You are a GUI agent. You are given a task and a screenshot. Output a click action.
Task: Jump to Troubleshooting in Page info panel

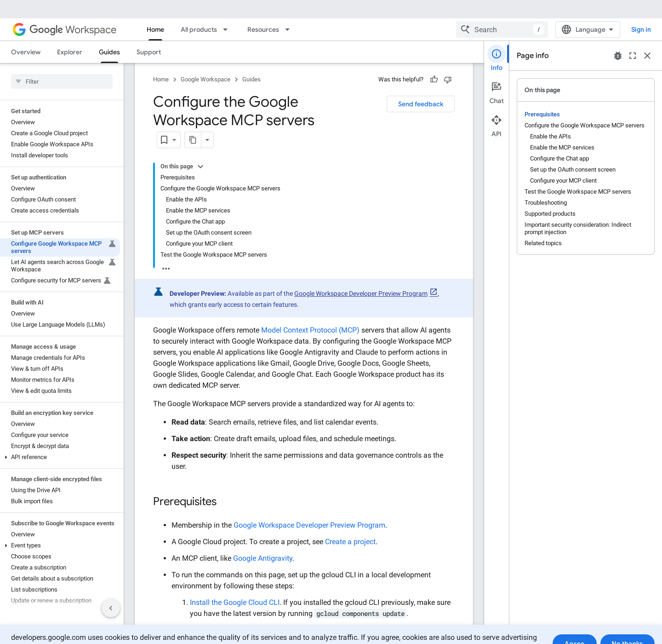[545, 203]
